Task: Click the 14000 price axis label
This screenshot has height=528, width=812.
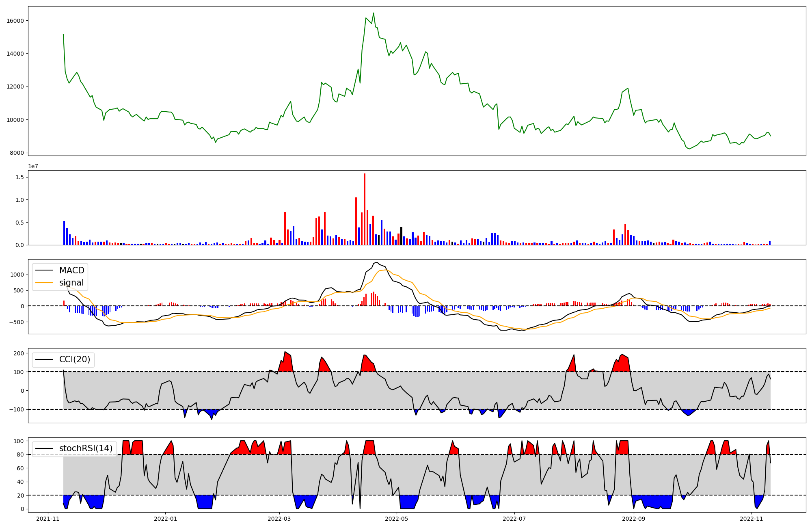Action: (15, 54)
